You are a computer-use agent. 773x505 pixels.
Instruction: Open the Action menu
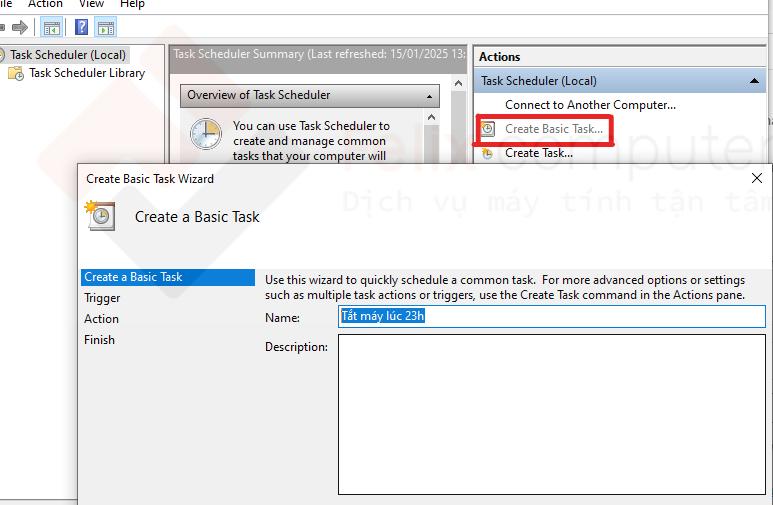45,5
